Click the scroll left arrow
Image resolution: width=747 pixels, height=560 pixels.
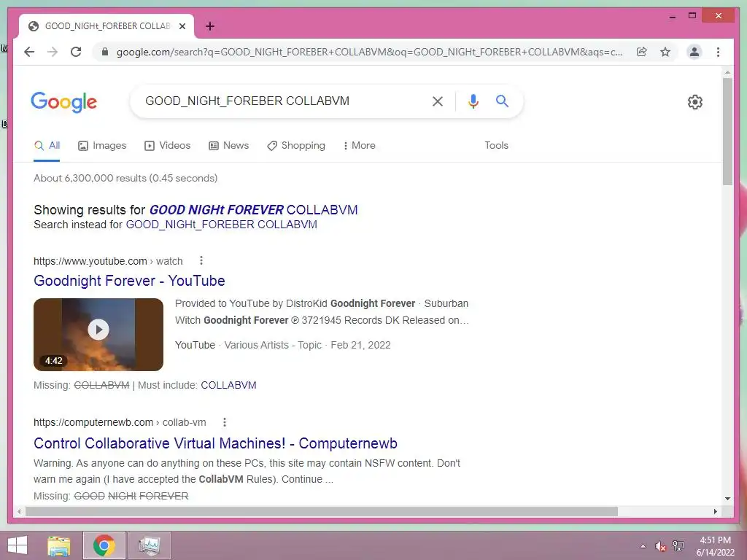click(19, 511)
